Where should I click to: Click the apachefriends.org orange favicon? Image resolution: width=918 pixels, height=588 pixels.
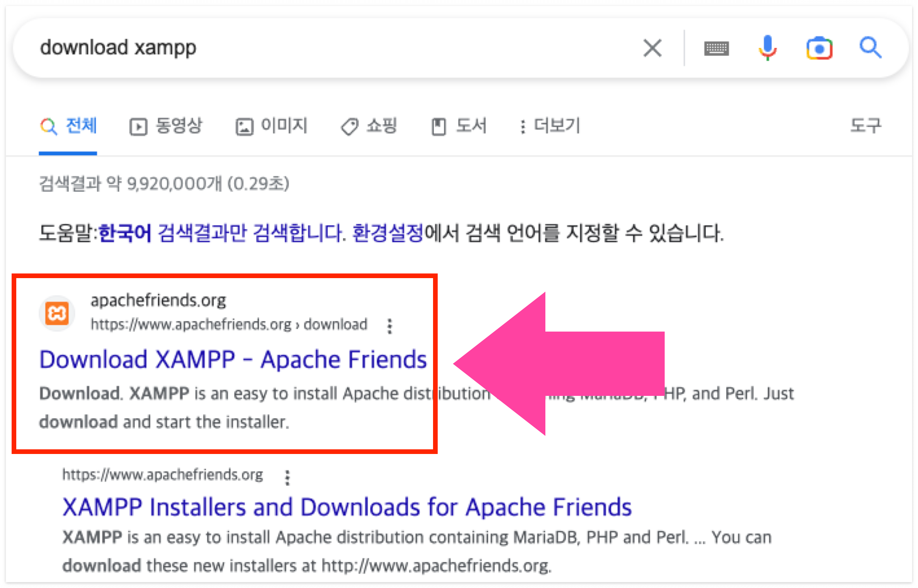57,313
